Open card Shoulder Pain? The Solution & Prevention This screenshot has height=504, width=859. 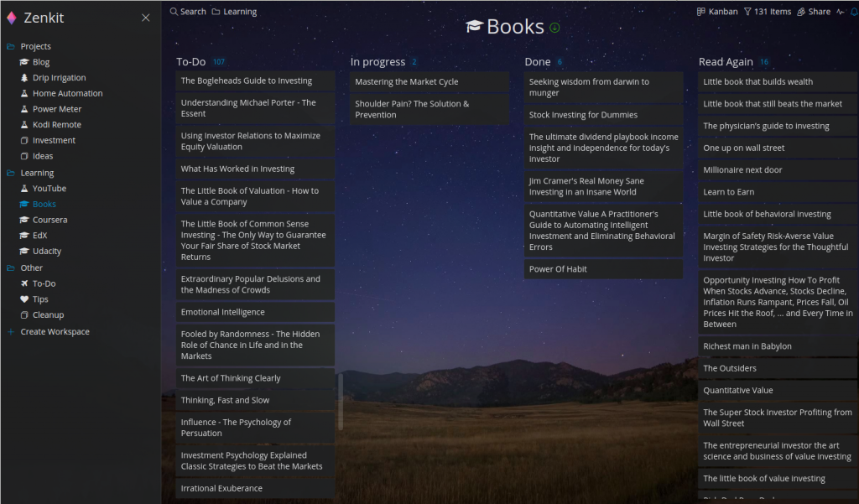coord(429,110)
